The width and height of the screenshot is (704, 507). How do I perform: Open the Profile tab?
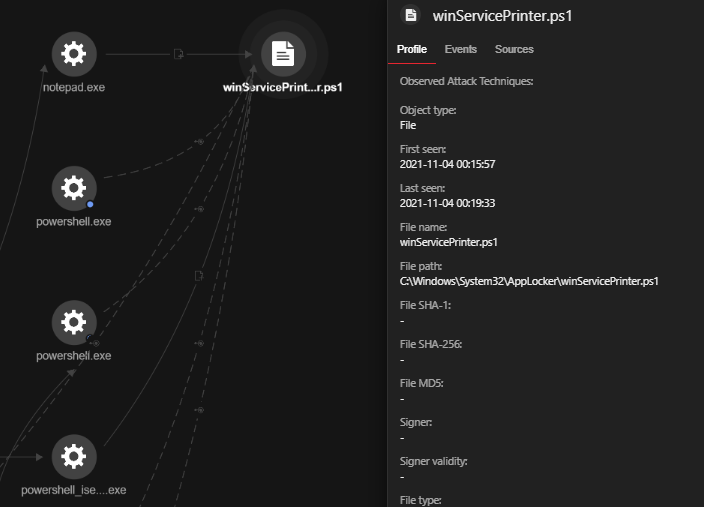click(411, 49)
